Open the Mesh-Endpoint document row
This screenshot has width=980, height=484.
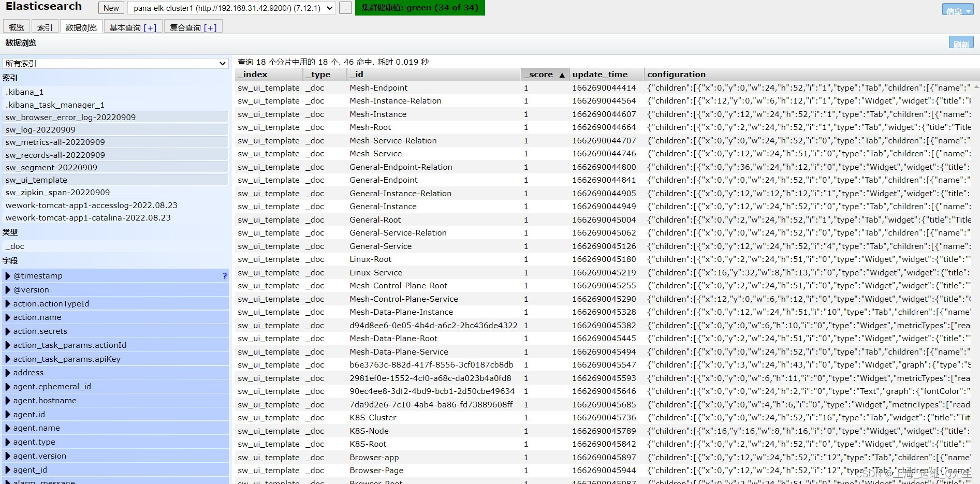[604, 87]
